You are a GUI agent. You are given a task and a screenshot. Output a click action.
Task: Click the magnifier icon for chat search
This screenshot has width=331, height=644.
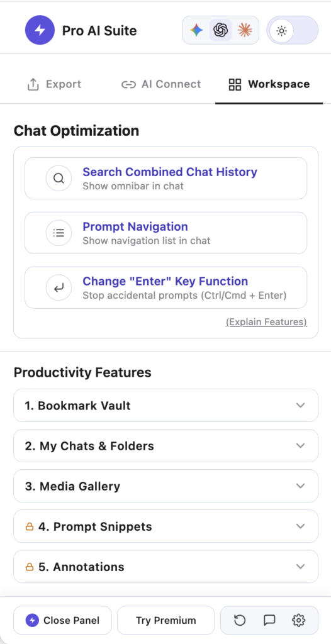click(59, 178)
